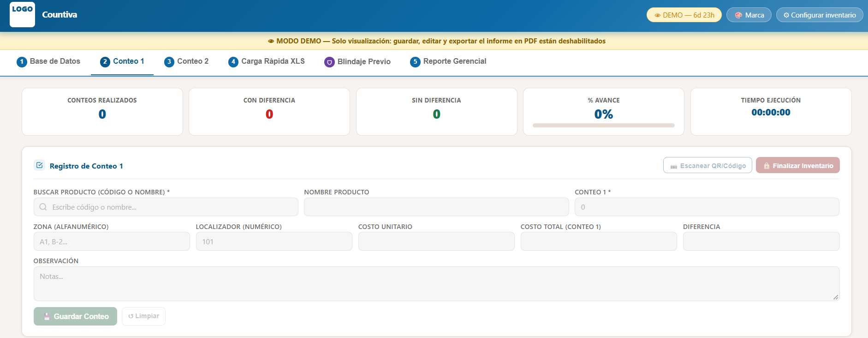Click the shield icon of Blindaje Previo
This screenshot has width=868, height=338.
click(329, 62)
